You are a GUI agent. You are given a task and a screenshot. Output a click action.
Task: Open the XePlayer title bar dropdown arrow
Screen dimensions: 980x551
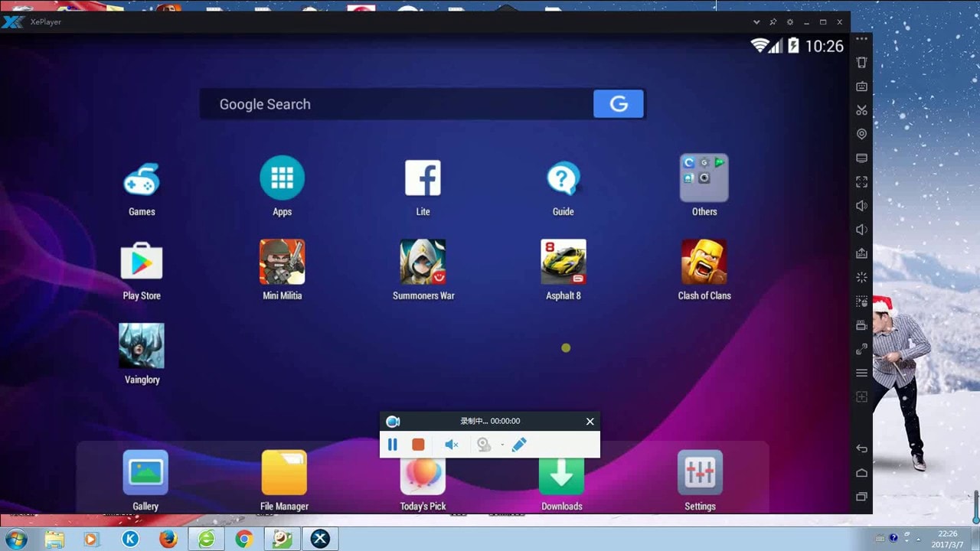click(x=756, y=22)
